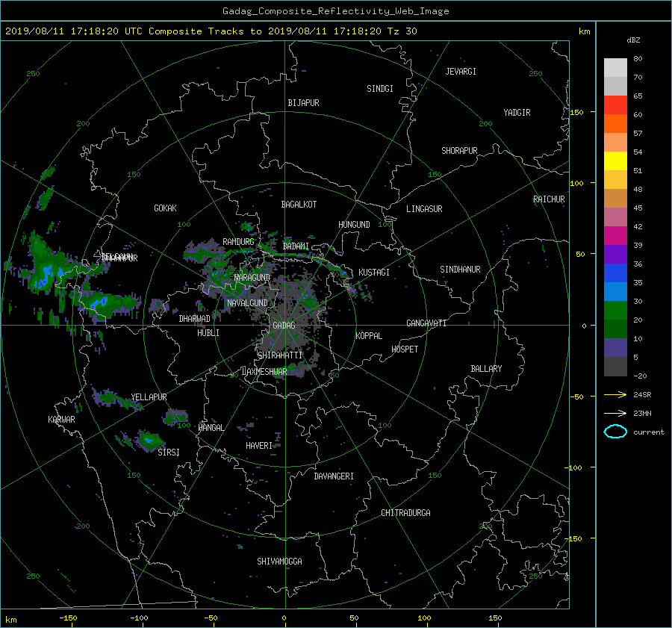Viewport: 672px width, 628px height.
Task: Click the BADAMI city label
Action: click(x=296, y=246)
